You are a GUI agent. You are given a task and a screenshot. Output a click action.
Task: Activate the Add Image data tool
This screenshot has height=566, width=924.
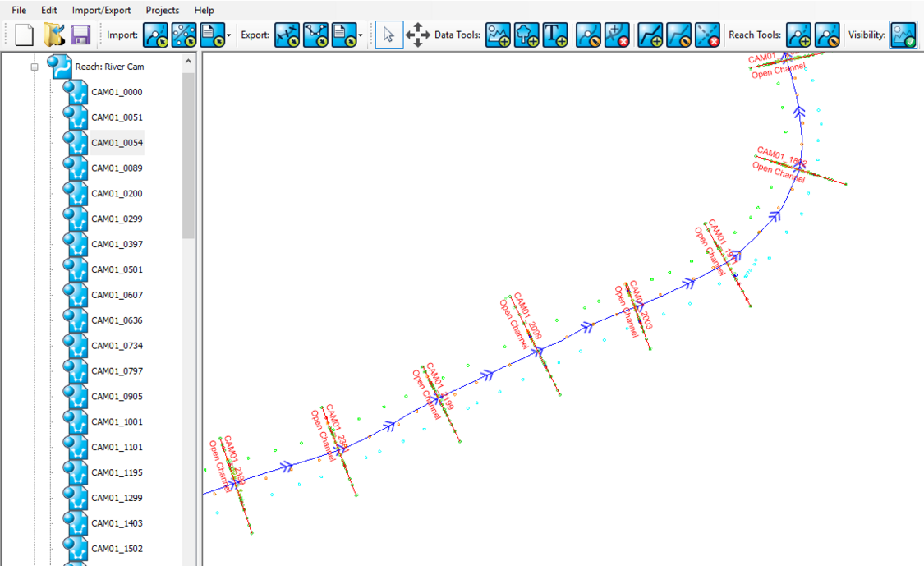point(498,35)
